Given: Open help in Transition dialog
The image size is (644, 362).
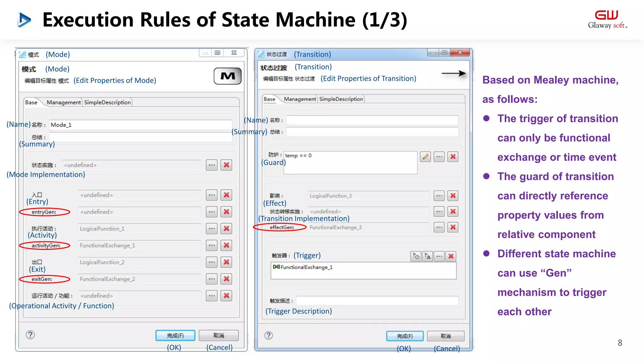Looking at the screenshot, I should (269, 336).
